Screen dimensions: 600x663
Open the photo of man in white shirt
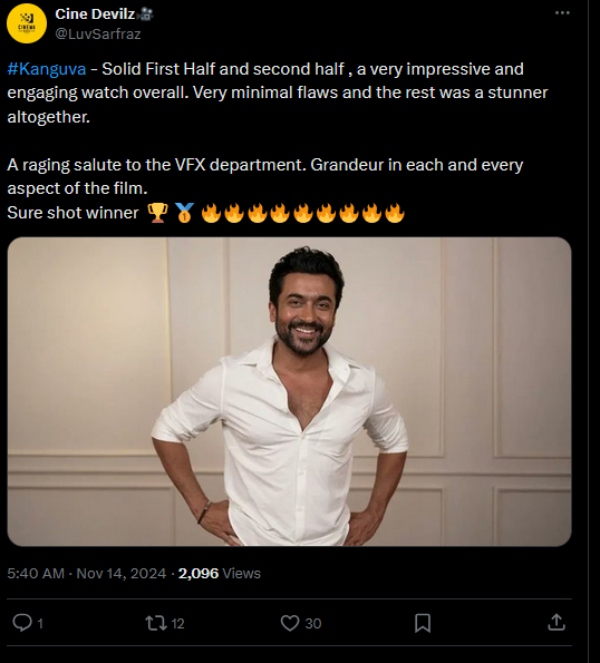[289, 391]
